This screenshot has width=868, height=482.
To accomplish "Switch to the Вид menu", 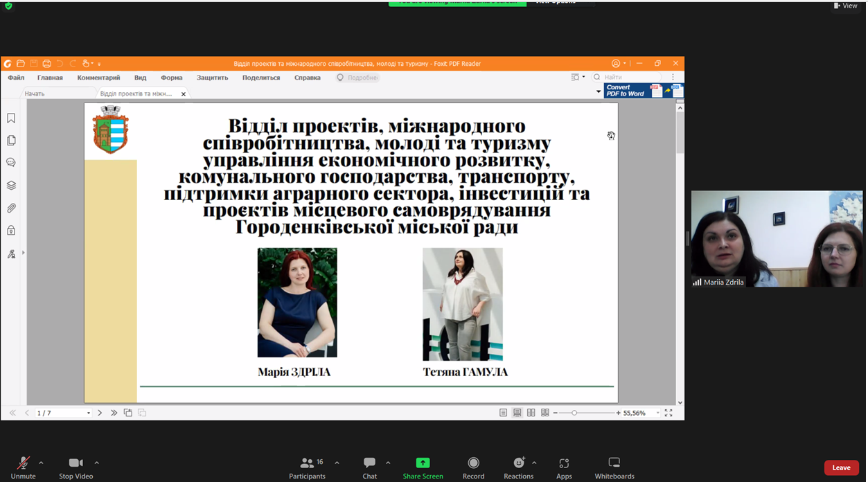I will (x=140, y=78).
